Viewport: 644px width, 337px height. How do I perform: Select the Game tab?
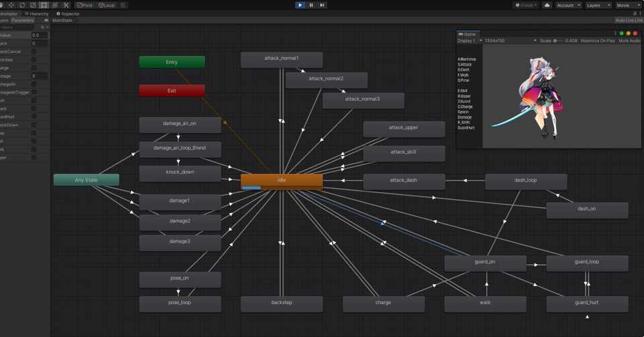[467, 34]
